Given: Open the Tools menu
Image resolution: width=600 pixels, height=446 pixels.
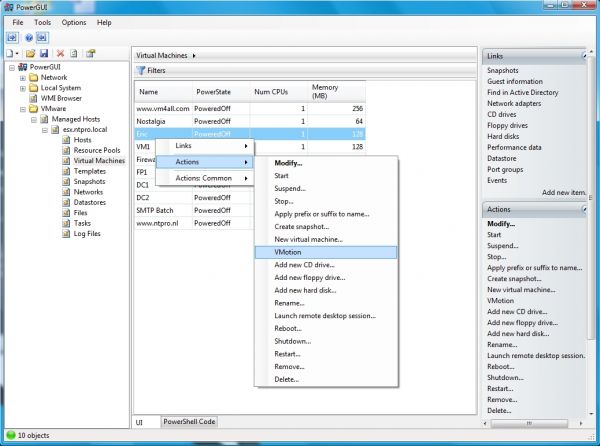Looking at the screenshot, I should [x=42, y=23].
